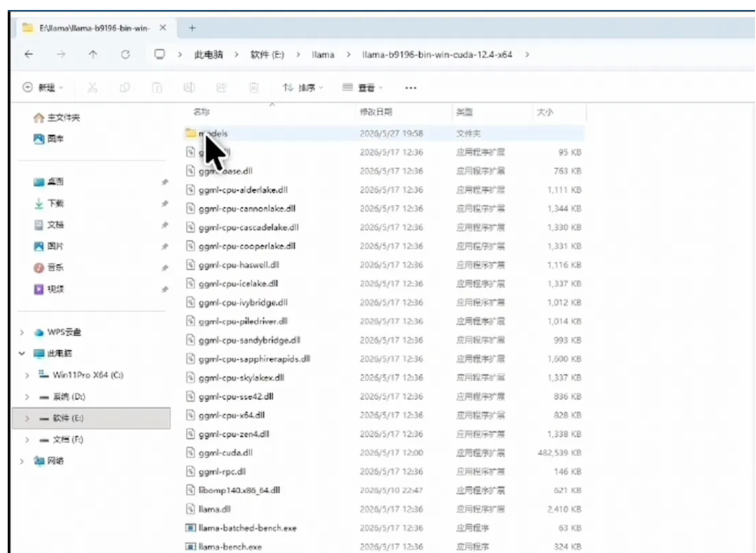The image size is (756, 553).
Task: Sort by 修改日期 column header
Action: (x=376, y=112)
